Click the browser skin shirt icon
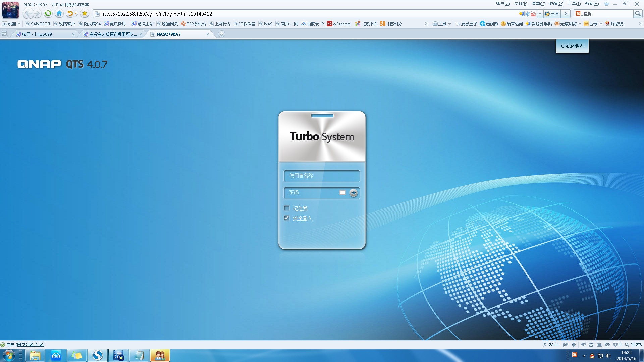The width and height of the screenshot is (644, 362). tap(606, 4)
